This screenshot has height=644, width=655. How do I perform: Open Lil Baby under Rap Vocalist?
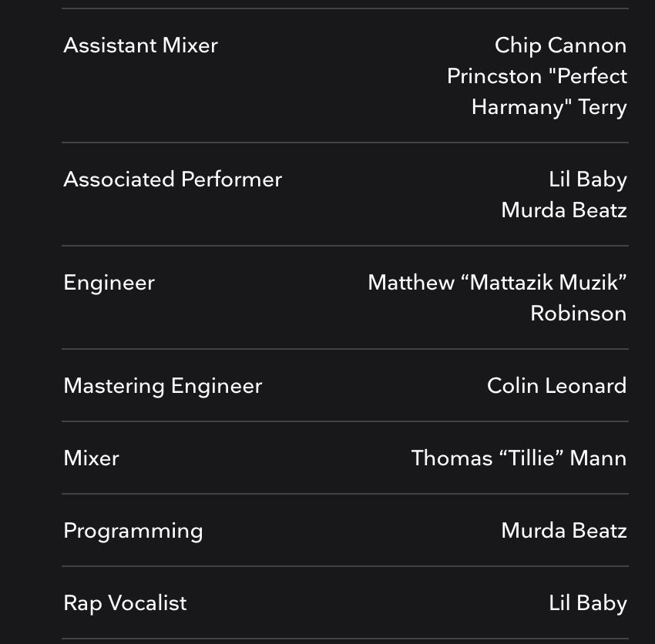tap(588, 603)
